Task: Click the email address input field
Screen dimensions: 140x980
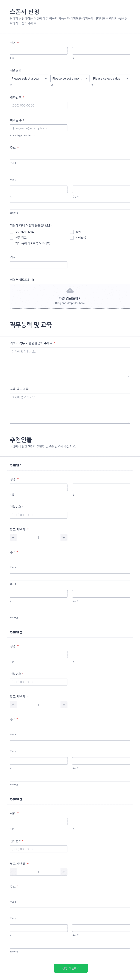Action: [38, 128]
